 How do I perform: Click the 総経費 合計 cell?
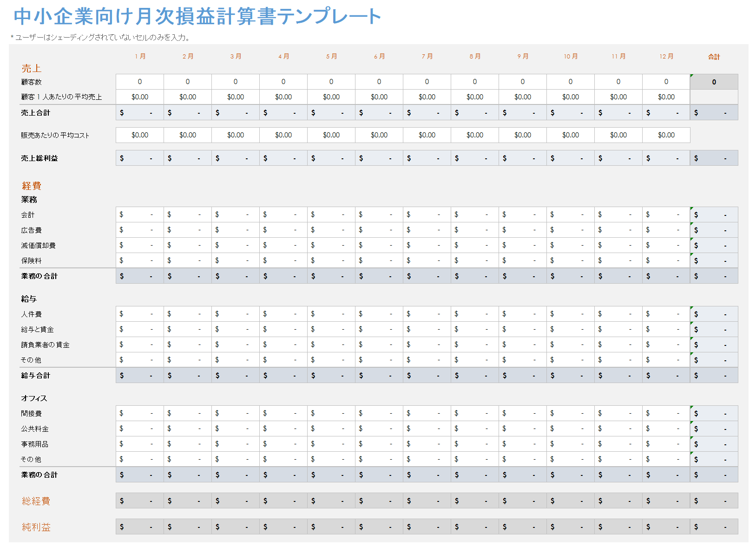714,500
